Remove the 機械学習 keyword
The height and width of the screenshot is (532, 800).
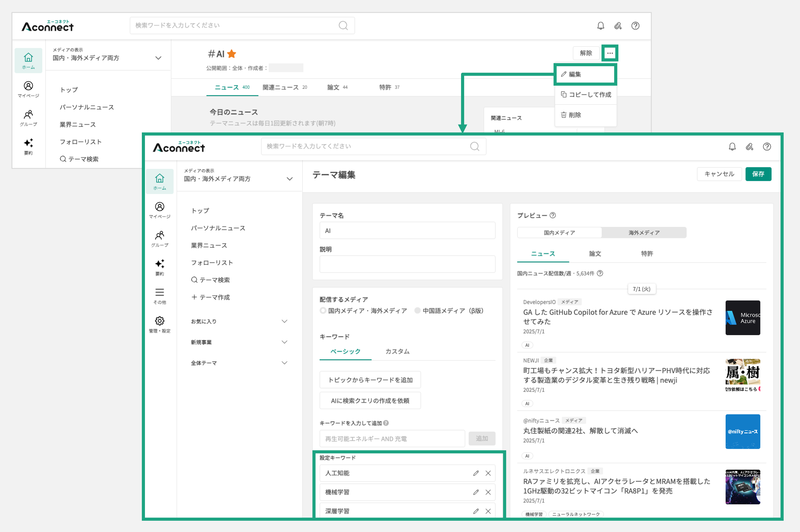488,492
